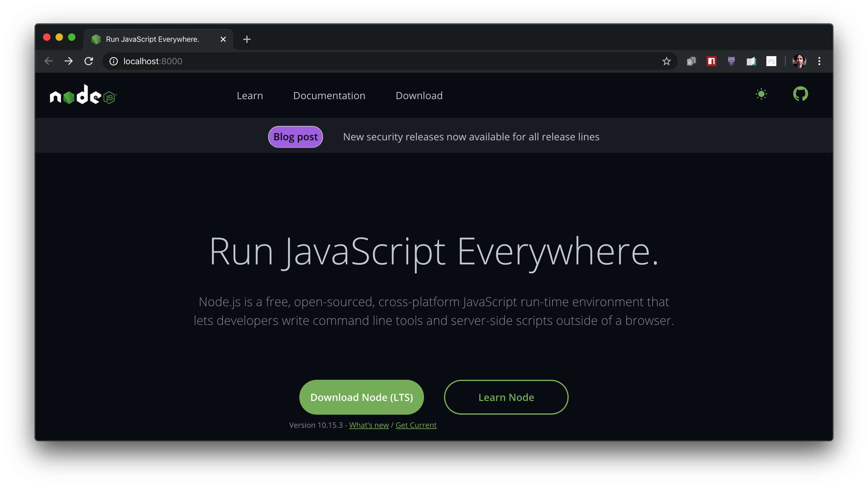Click the Blog post badge
The height and width of the screenshot is (487, 868).
(x=296, y=137)
